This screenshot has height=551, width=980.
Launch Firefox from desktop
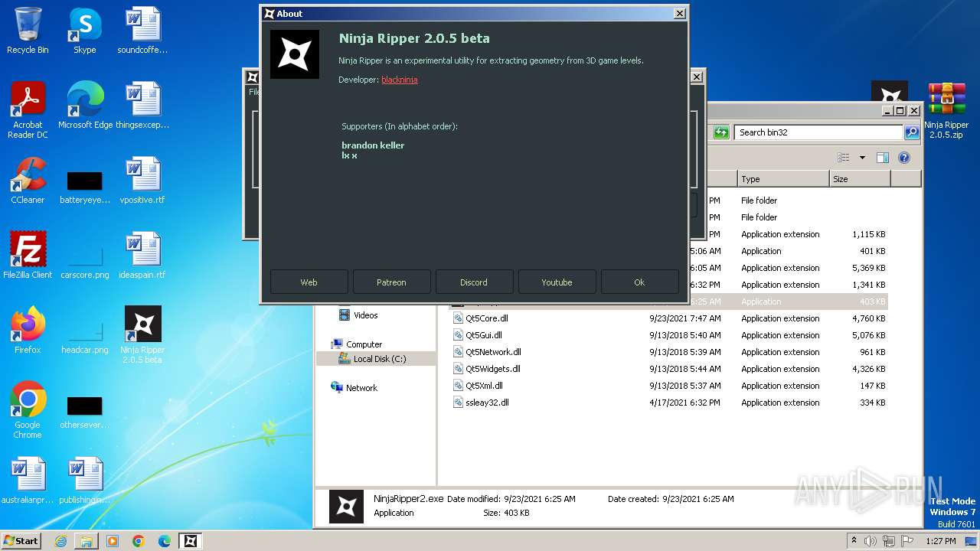[x=28, y=331]
